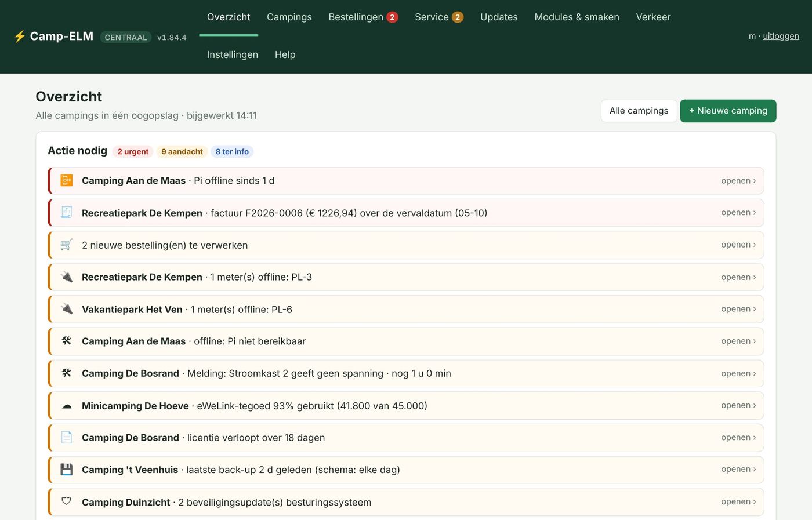This screenshot has width=812, height=520.
Task: Open the Overzicht tab
Action: 229,17
